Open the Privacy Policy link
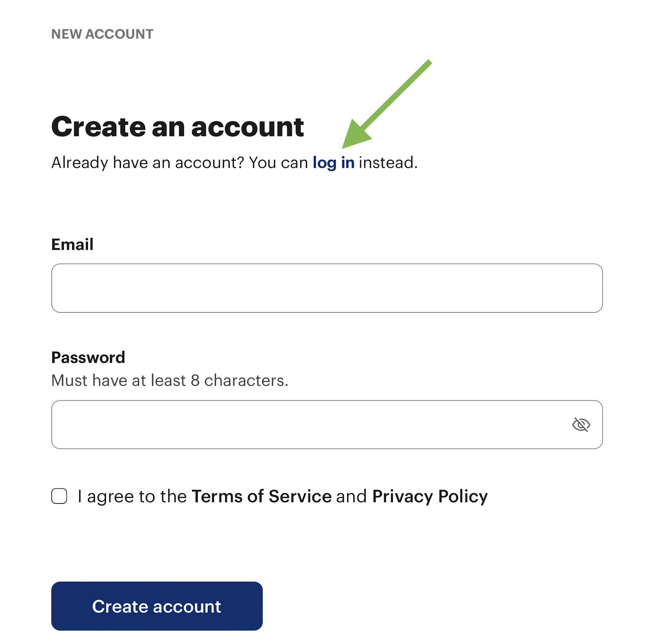Screen dimensions: 652x644 click(430, 497)
